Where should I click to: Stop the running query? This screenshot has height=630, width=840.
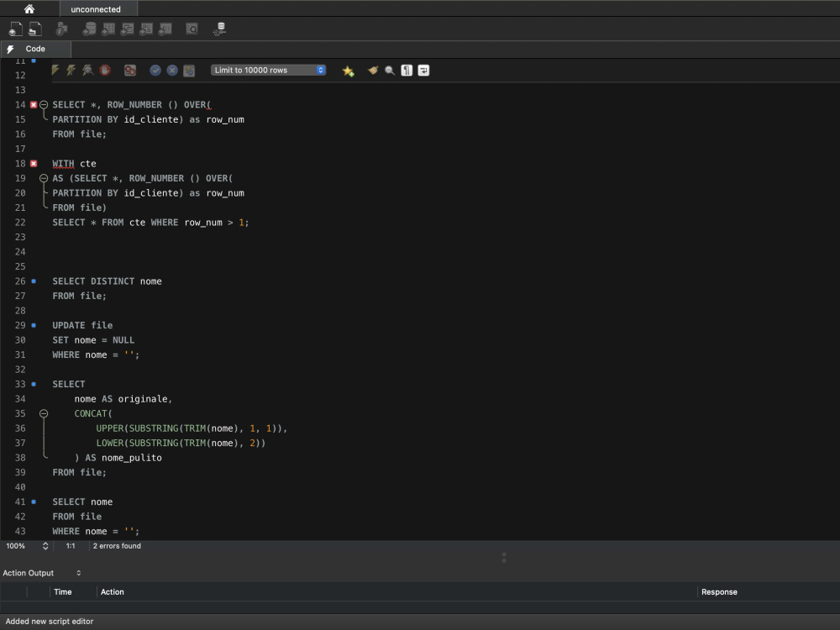point(105,71)
